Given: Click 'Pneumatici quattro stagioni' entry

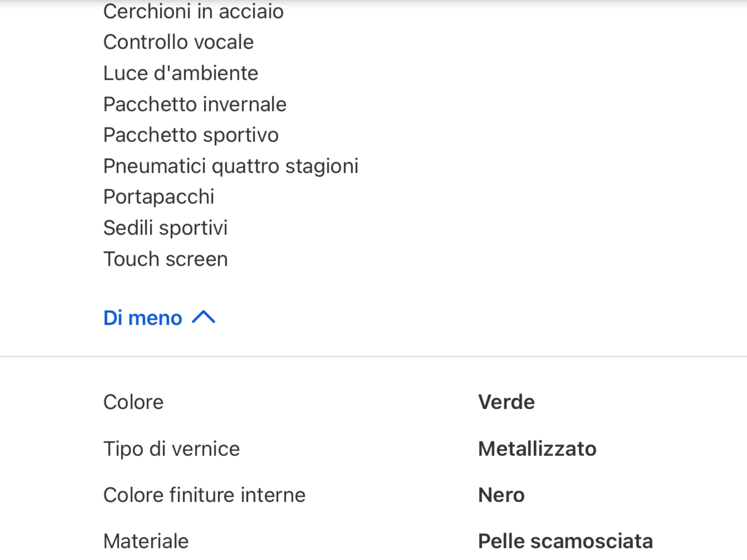Looking at the screenshot, I should coord(231,166).
